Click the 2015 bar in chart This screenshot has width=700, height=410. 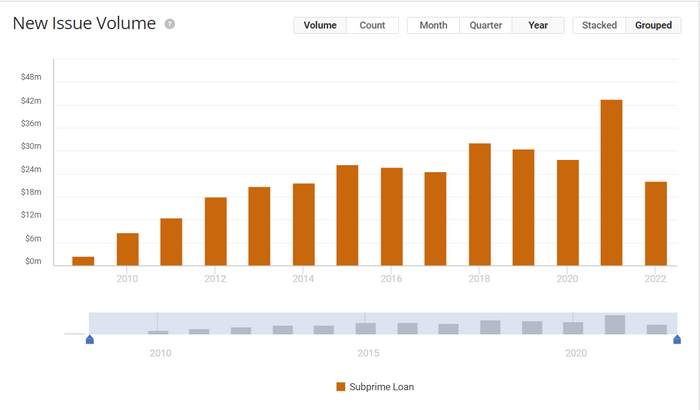coord(347,215)
